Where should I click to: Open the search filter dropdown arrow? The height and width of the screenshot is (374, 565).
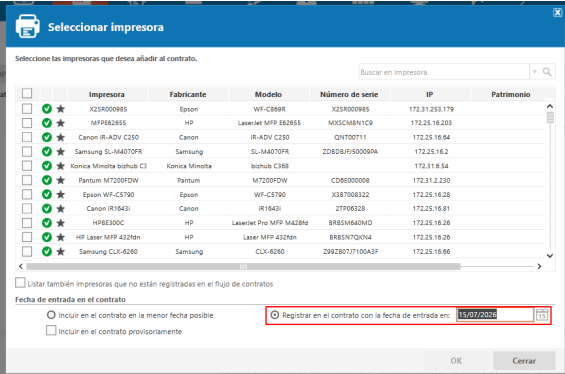(535, 72)
